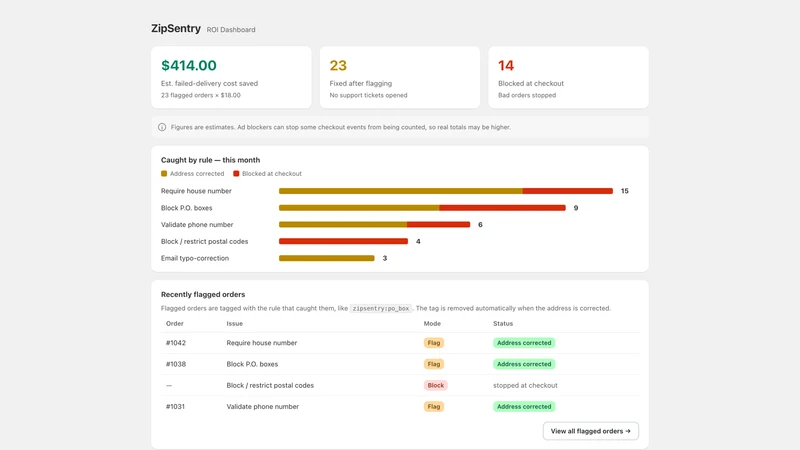Click the count 9 beside P.O. boxes bar
Image resolution: width=800 pixels, height=450 pixels.
click(576, 208)
